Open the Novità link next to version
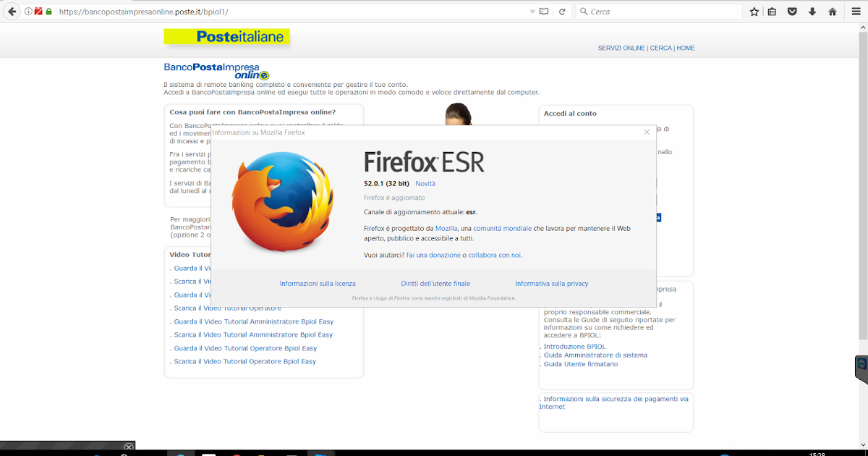The width and height of the screenshot is (868, 456). 425,184
